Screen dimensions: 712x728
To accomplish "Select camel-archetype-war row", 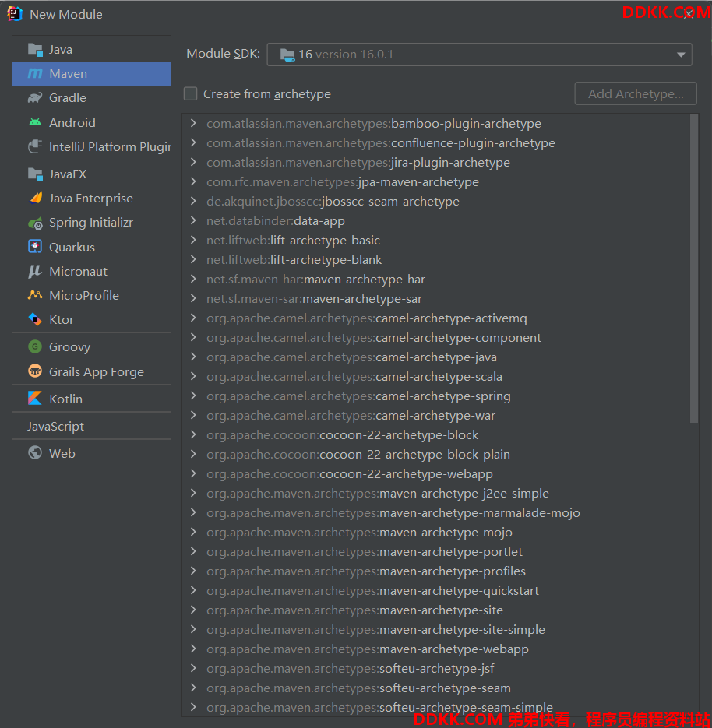I will pos(435,416).
